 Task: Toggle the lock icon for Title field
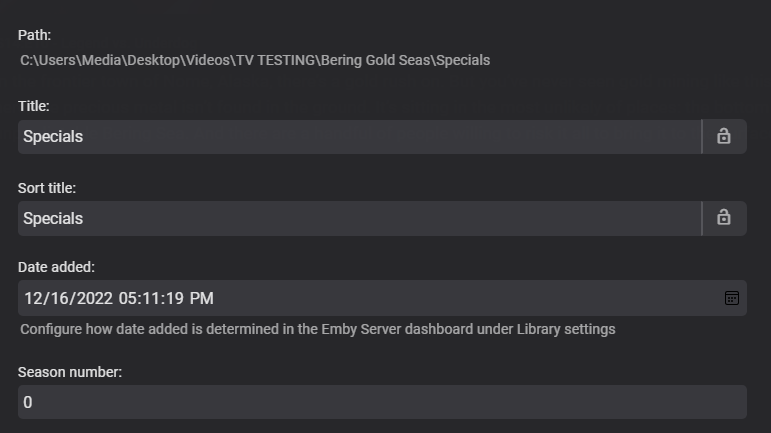point(724,136)
